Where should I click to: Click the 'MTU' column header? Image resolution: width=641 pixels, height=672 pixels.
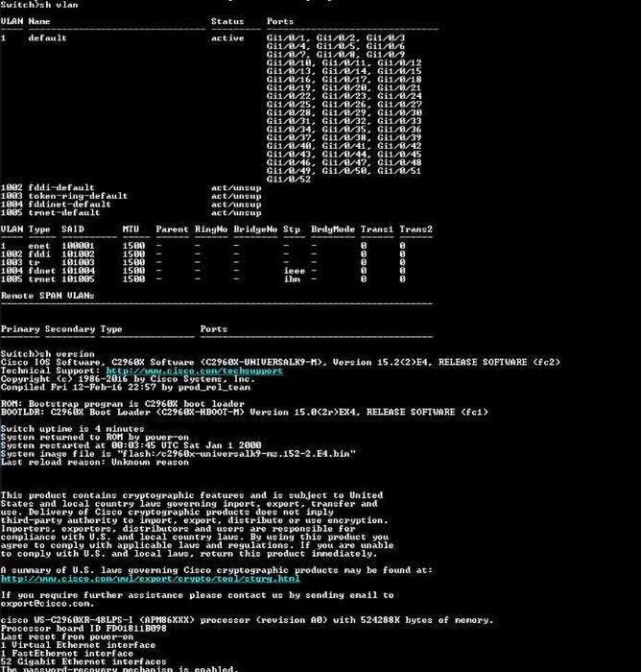click(131, 229)
